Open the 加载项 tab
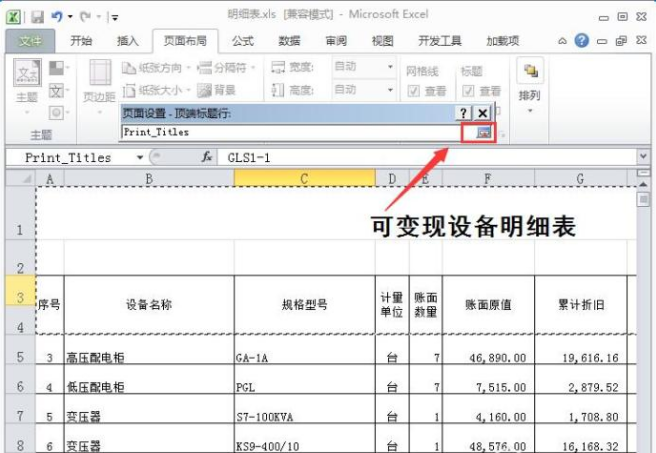This screenshot has width=656, height=453. 502,41
